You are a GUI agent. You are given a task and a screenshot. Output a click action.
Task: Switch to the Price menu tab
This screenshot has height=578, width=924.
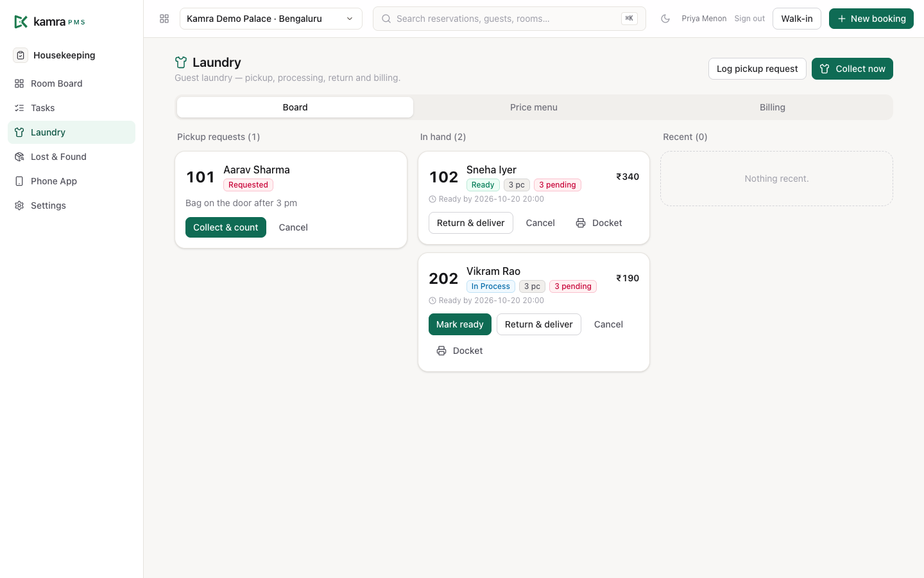(534, 107)
